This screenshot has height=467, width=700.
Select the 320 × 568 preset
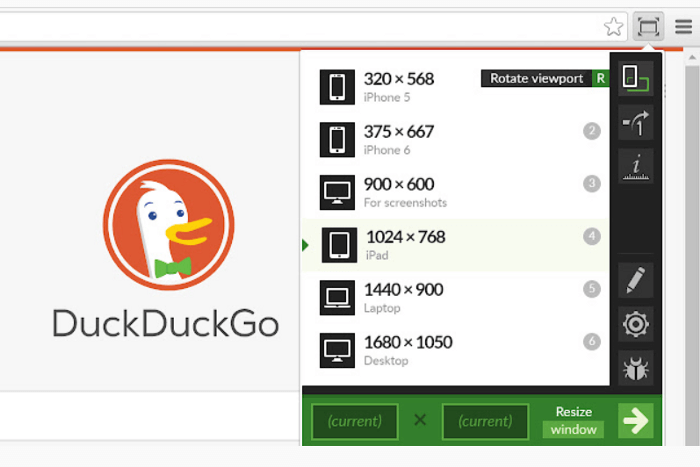coord(456,87)
